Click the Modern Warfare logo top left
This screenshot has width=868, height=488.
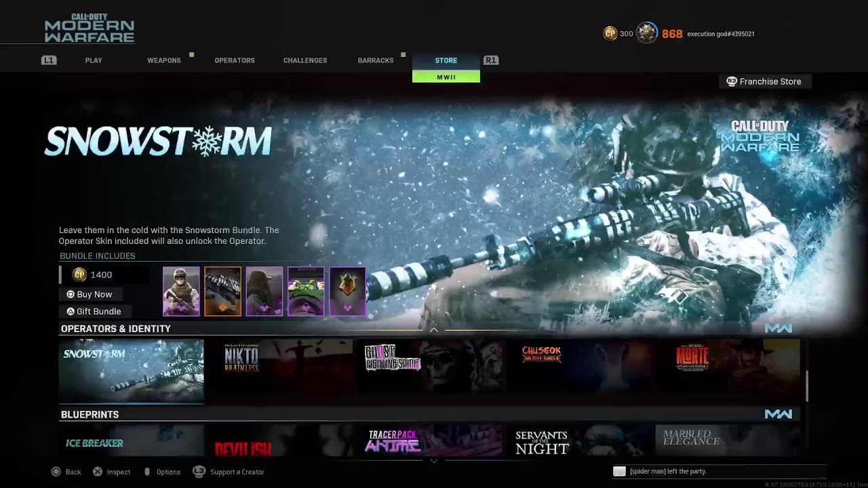tap(90, 28)
